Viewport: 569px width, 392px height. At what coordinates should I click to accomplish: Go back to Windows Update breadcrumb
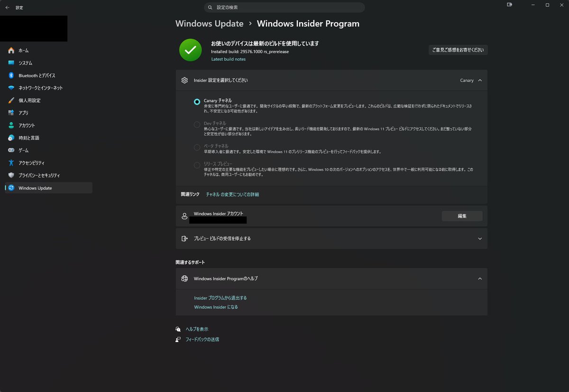(209, 24)
